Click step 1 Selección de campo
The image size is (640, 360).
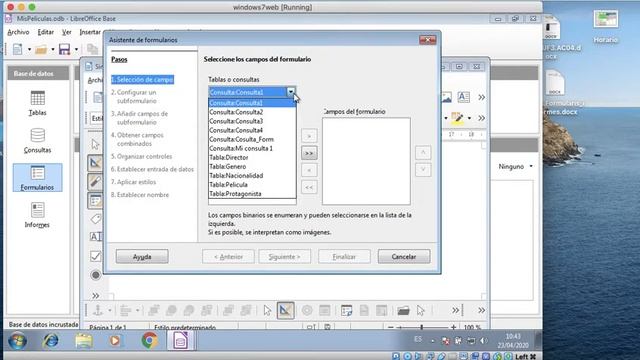(142, 80)
